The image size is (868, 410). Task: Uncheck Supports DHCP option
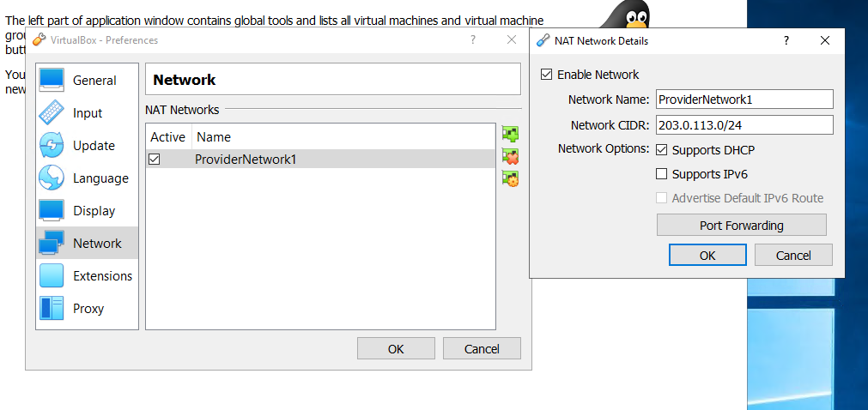point(662,150)
